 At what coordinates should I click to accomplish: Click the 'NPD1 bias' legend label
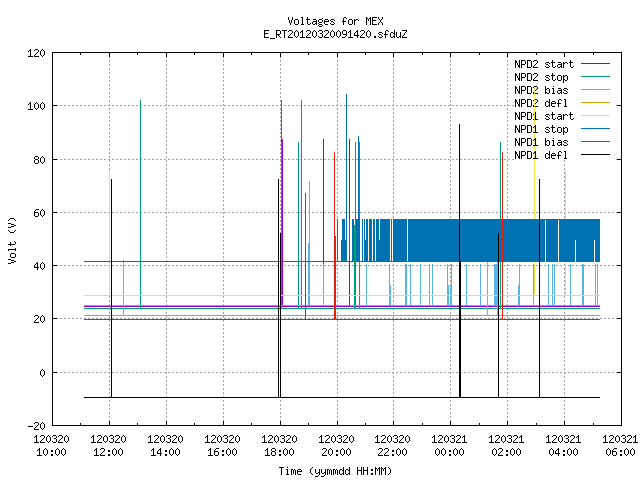(x=541, y=142)
